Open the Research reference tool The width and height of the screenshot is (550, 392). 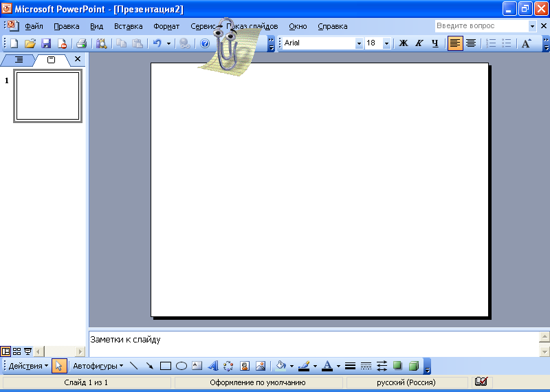101,43
